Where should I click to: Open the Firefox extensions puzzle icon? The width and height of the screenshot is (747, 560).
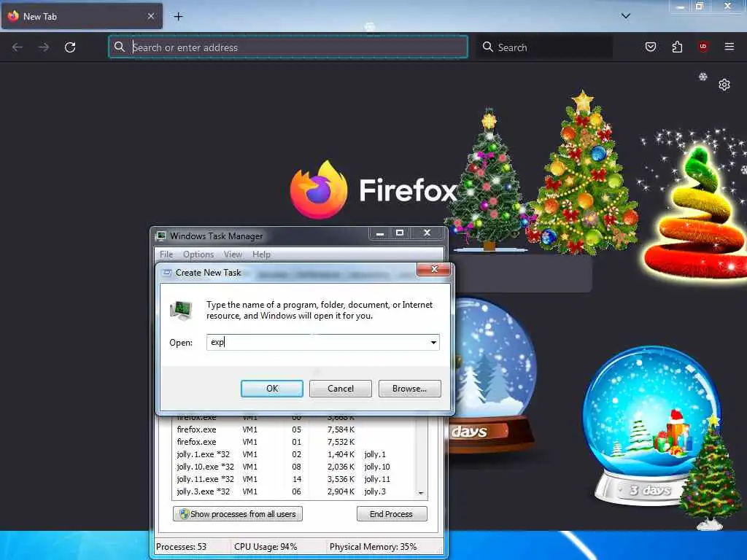(677, 47)
